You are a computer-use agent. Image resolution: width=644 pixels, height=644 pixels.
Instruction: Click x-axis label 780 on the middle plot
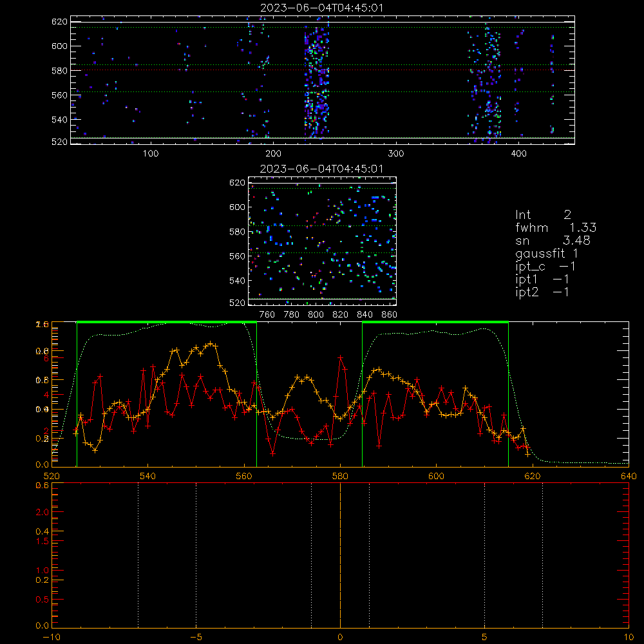292,314
